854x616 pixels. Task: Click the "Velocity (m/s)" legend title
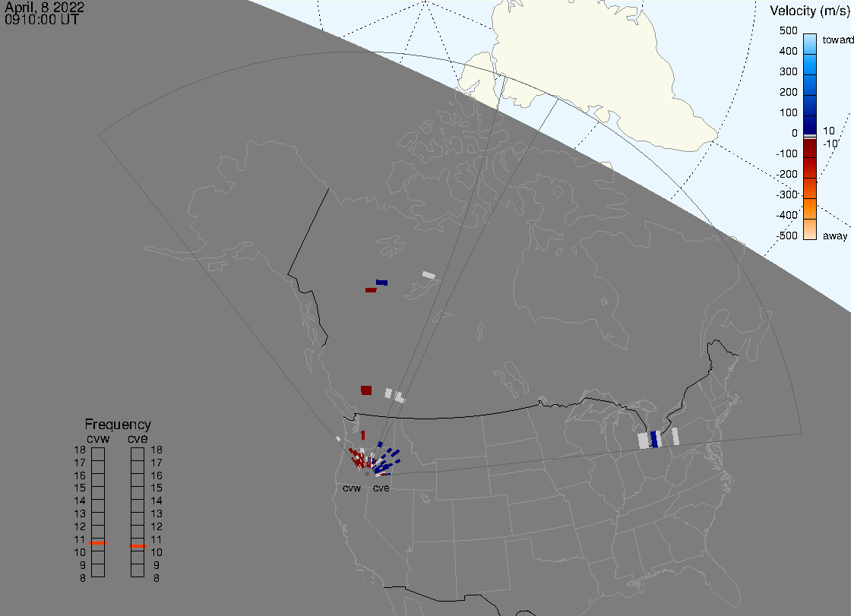809,11
